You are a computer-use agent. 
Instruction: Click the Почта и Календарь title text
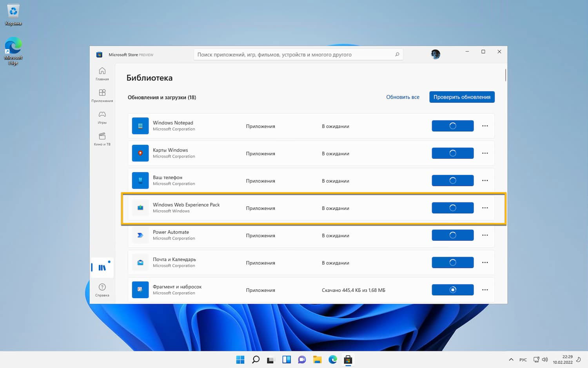tap(174, 259)
